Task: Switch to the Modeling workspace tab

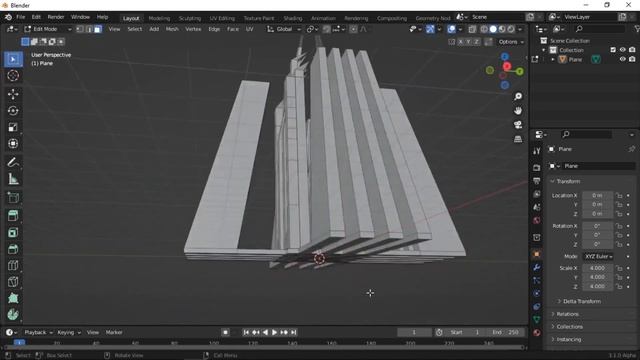Action: click(159, 18)
